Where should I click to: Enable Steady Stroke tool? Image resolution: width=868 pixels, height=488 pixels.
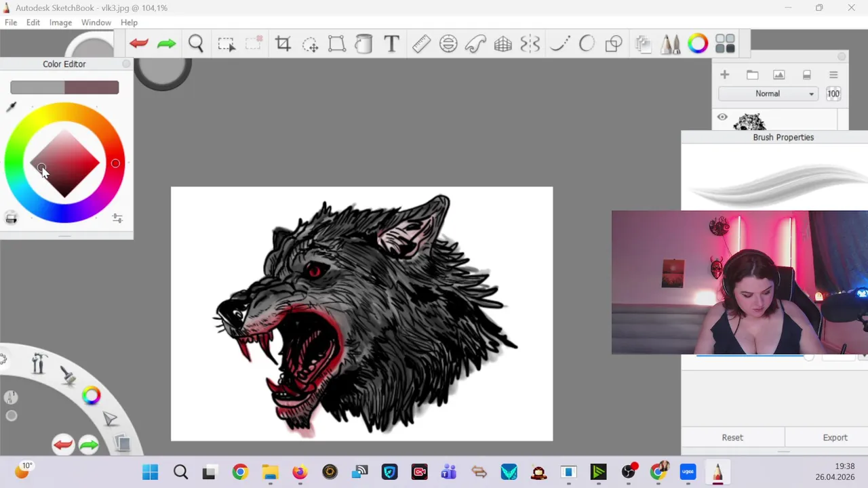coord(559,44)
